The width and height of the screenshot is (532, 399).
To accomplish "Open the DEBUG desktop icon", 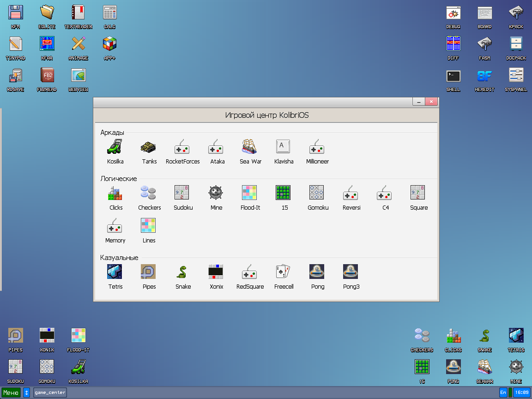I will (x=453, y=17).
